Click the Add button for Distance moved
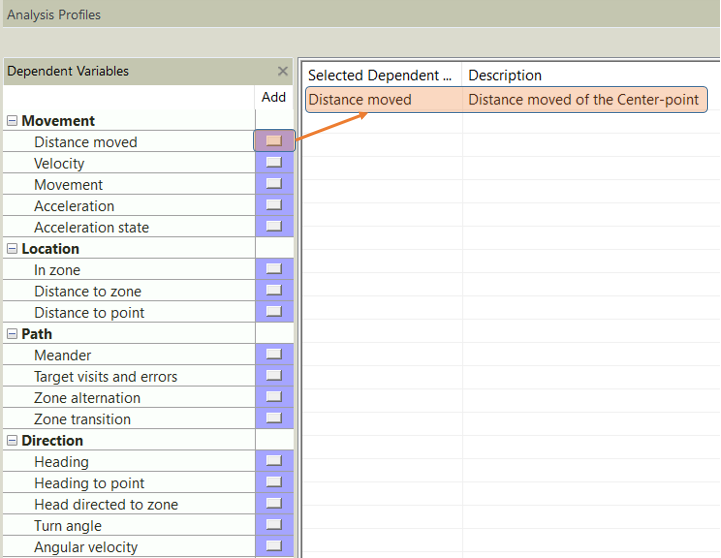The height and width of the screenshot is (558, 721). pyautogui.click(x=274, y=141)
